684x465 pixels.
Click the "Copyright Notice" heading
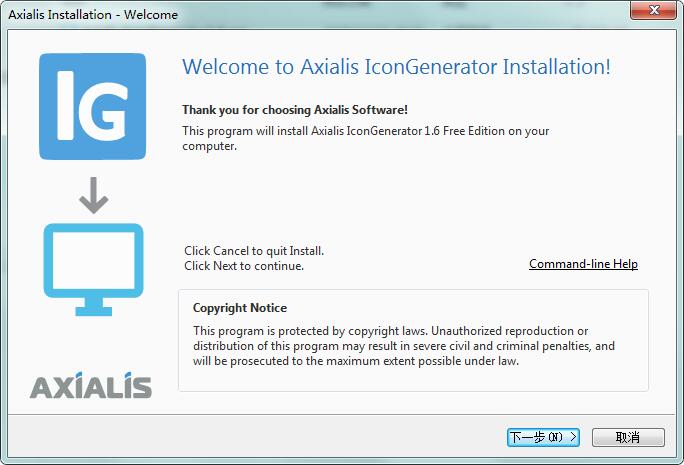[x=240, y=308]
